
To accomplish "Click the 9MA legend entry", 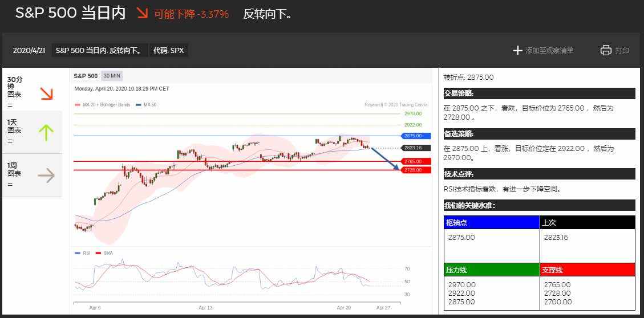I will tap(104, 253).
